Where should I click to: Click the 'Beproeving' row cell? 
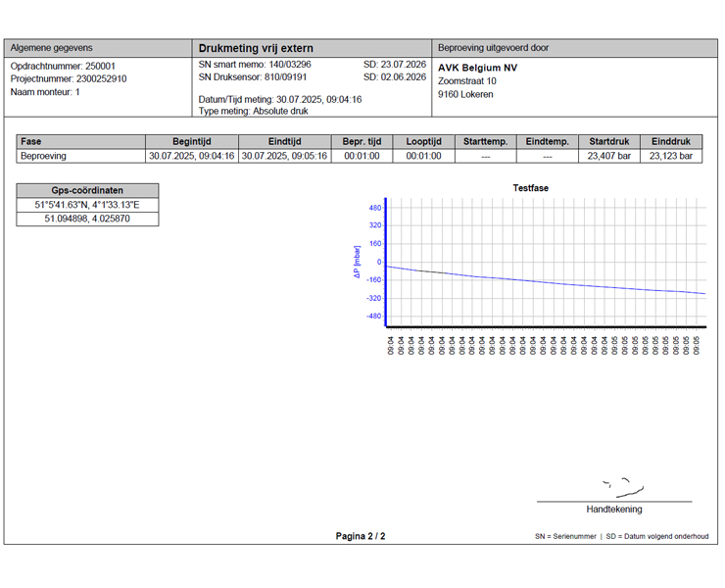click(x=44, y=155)
